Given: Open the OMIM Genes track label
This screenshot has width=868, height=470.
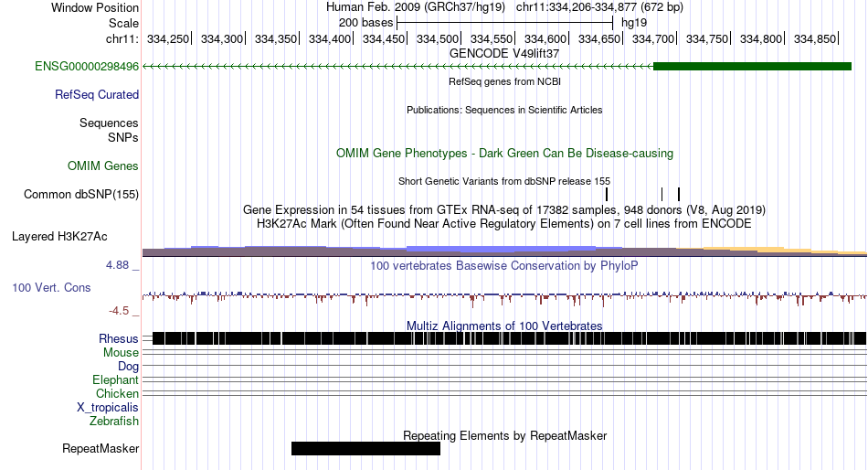Looking at the screenshot, I should click(103, 166).
